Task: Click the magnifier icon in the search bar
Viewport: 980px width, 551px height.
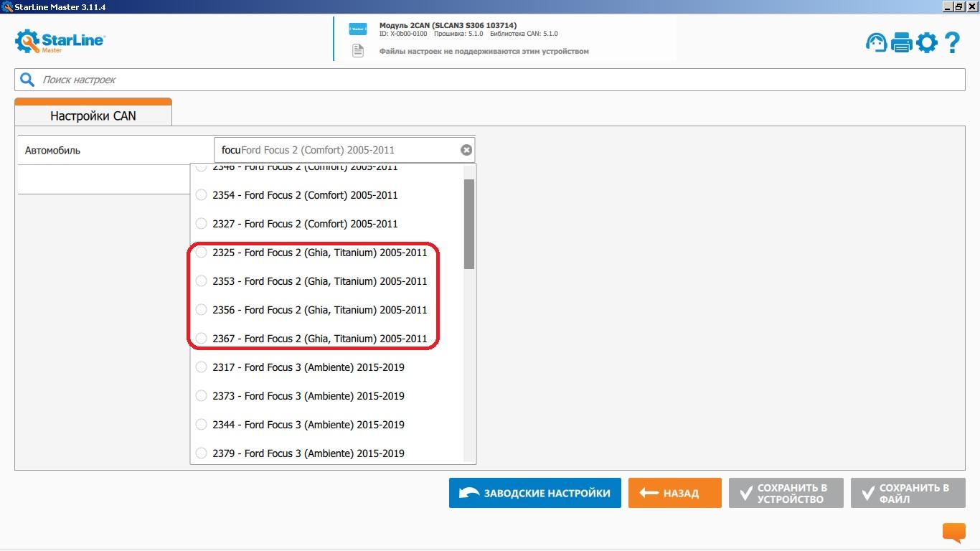Action: 27,80
